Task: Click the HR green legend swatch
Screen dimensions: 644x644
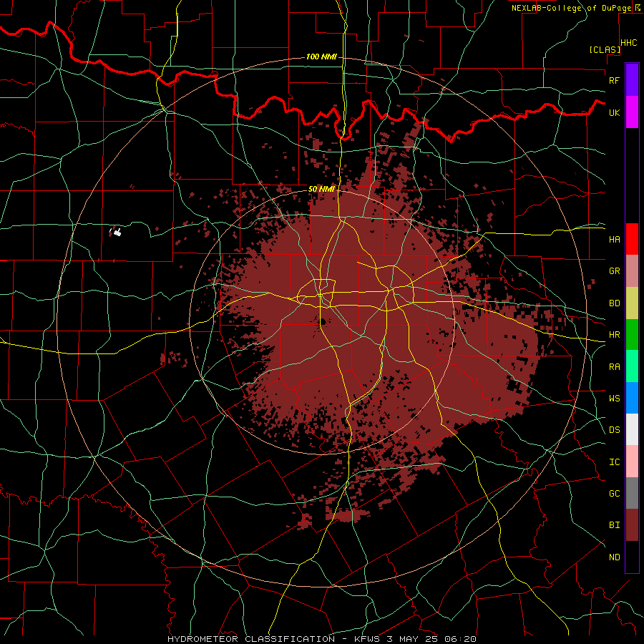Action: click(632, 334)
